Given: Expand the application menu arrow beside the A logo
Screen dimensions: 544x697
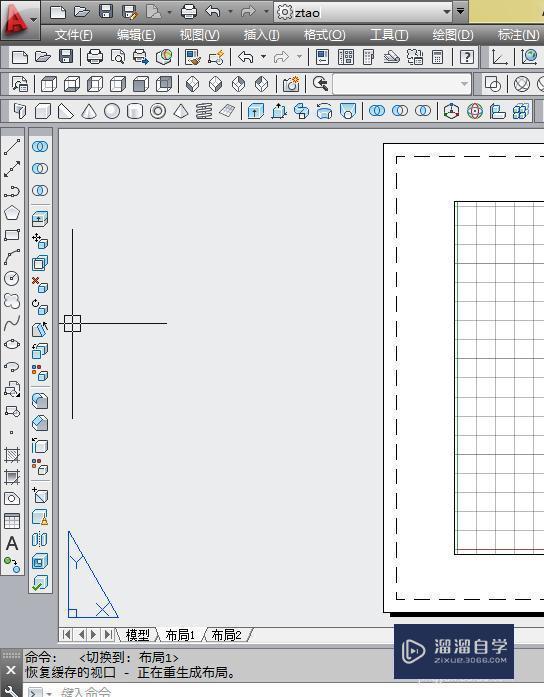Looking at the screenshot, I should point(34,19).
